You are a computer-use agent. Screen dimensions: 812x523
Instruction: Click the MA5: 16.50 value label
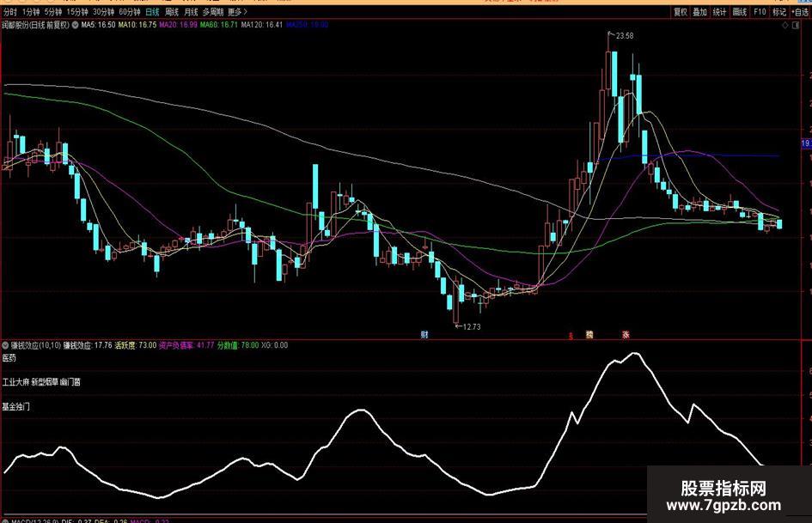99,24
